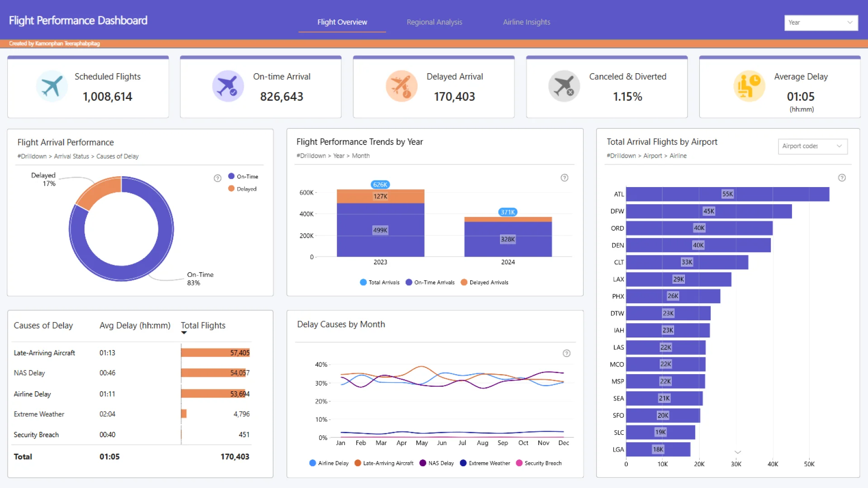Toggle On-Time legend in arrival donut
This screenshot has width=868, height=488.
[243, 176]
